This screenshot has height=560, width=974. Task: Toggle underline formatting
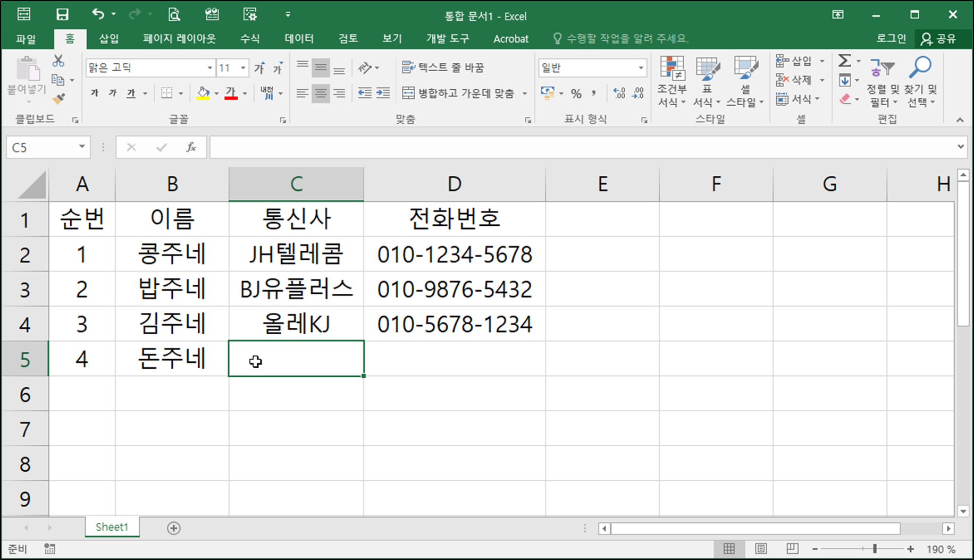[131, 94]
